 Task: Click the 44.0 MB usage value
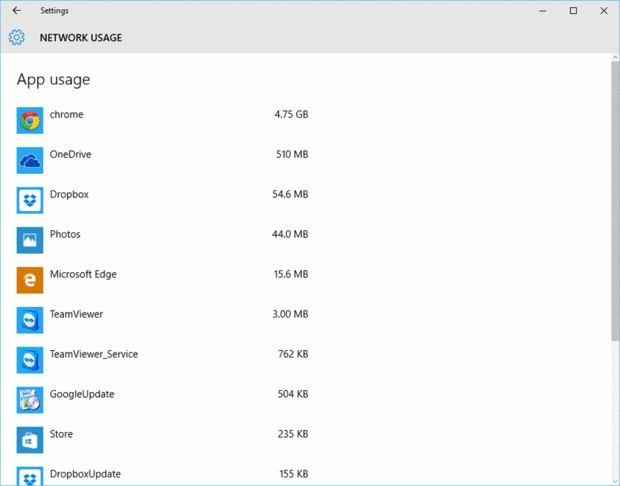[290, 234]
